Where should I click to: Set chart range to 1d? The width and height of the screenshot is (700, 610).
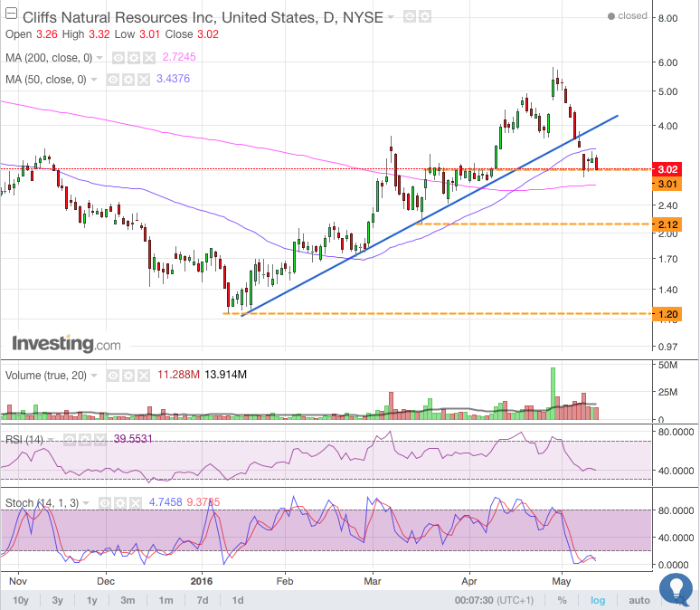click(238, 600)
